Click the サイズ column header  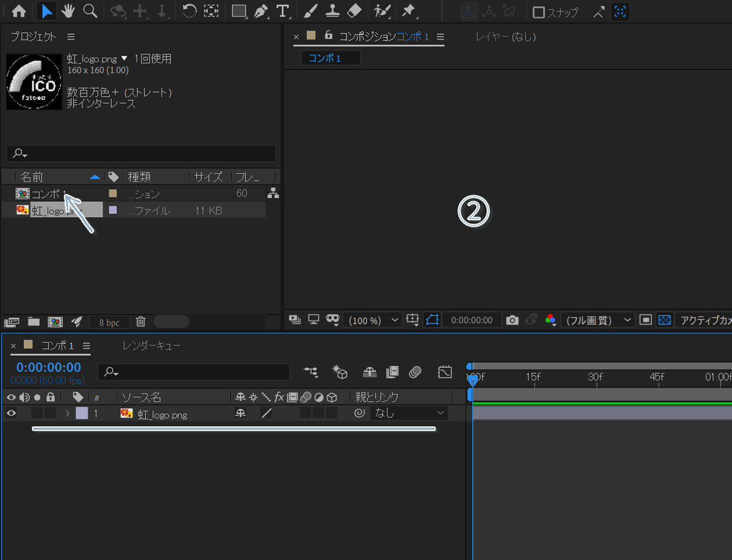[x=208, y=177]
